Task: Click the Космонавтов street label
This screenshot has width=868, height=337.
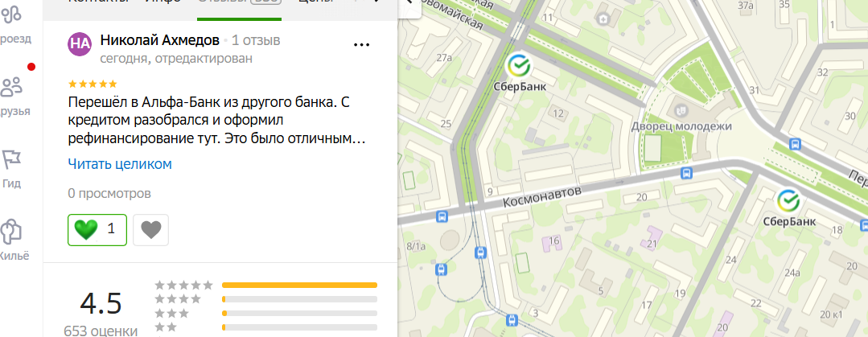Action: tap(542, 197)
